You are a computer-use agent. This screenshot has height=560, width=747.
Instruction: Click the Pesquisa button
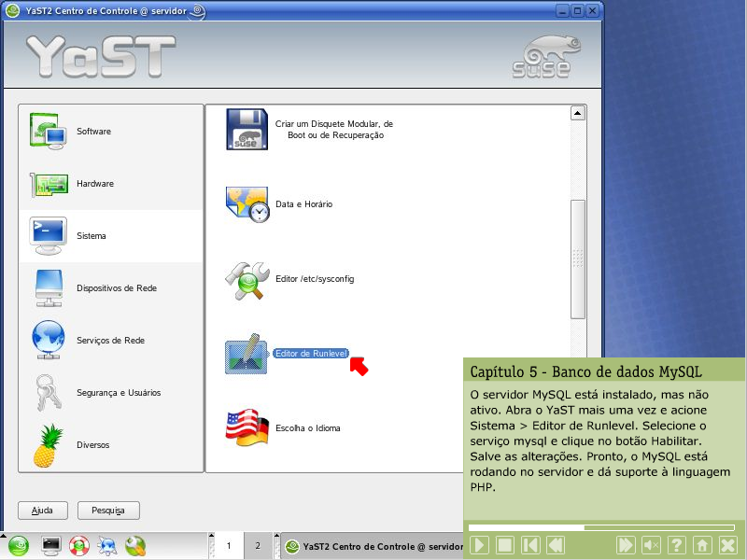point(108,511)
